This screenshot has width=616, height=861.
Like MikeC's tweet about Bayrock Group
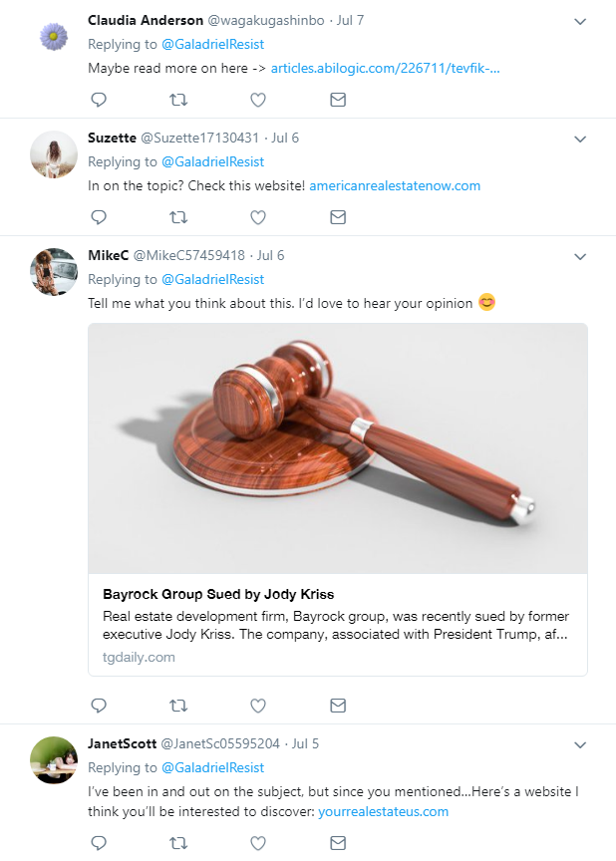click(258, 706)
